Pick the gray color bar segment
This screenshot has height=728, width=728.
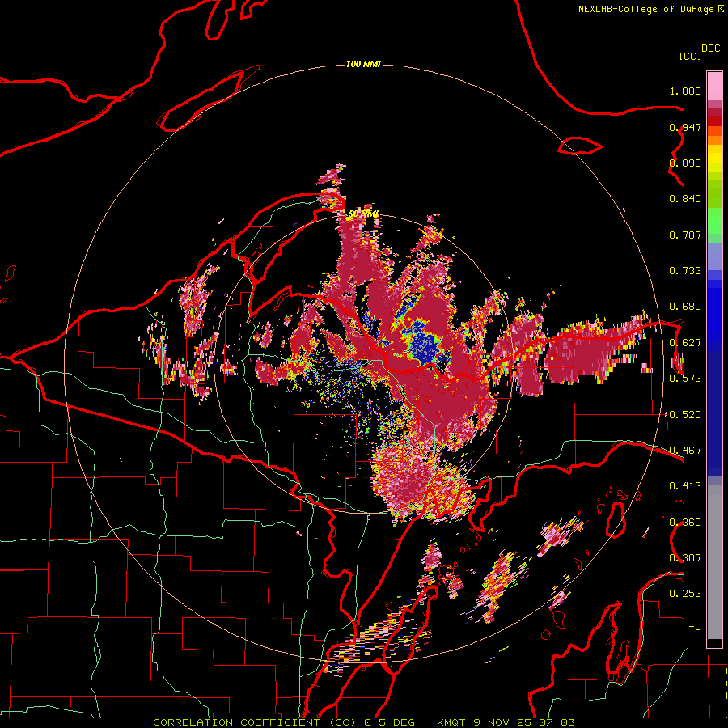point(714,562)
